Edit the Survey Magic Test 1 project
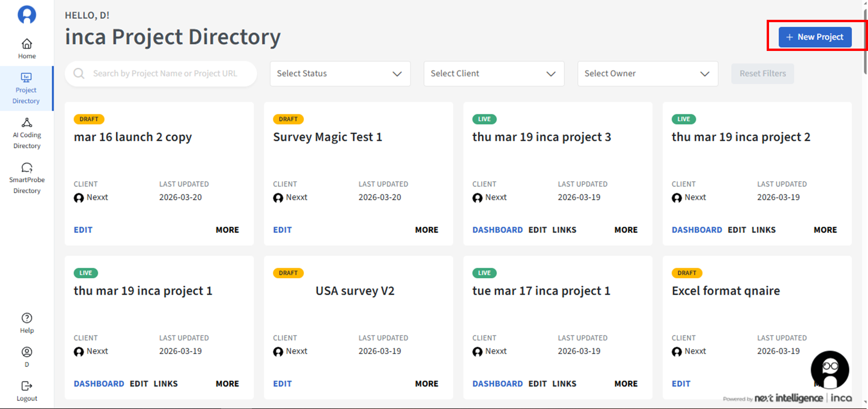 point(282,230)
